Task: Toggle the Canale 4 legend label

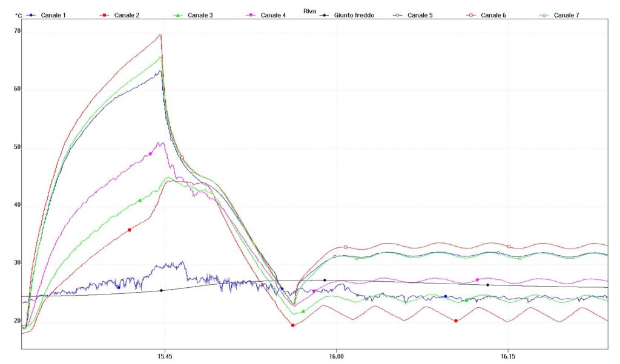Action: click(x=273, y=15)
